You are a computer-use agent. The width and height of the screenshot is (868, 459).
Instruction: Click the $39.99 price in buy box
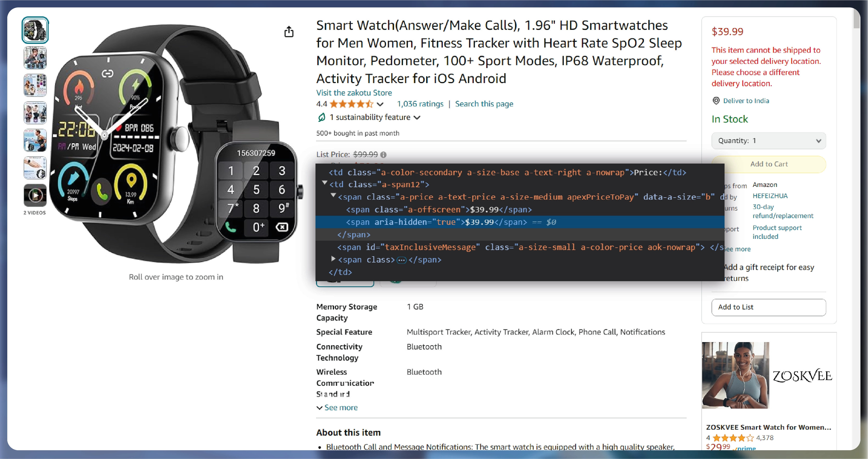(x=727, y=31)
